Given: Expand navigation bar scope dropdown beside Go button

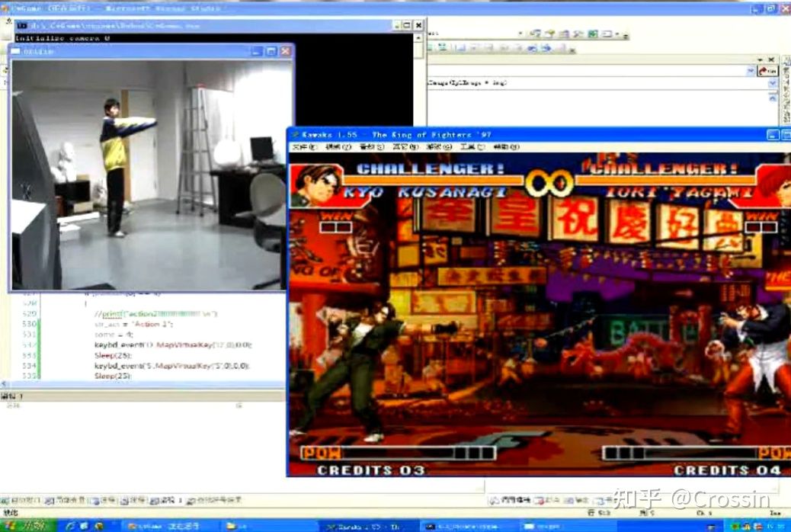Looking at the screenshot, I should (750, 72).
